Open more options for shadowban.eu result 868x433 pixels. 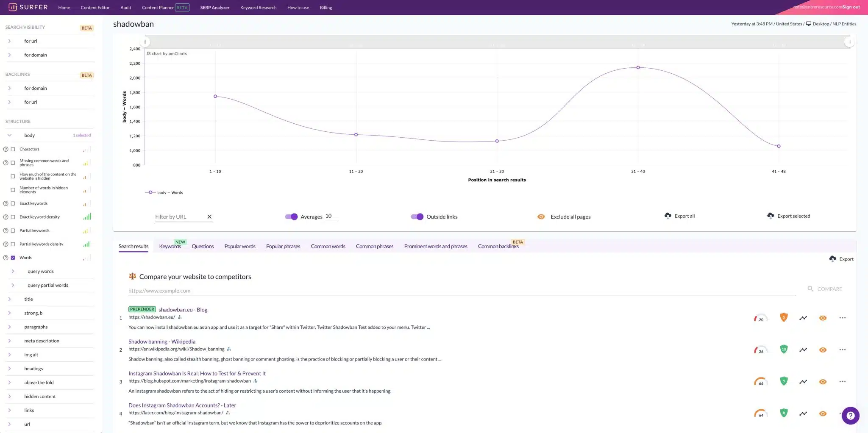pos(842,318)
